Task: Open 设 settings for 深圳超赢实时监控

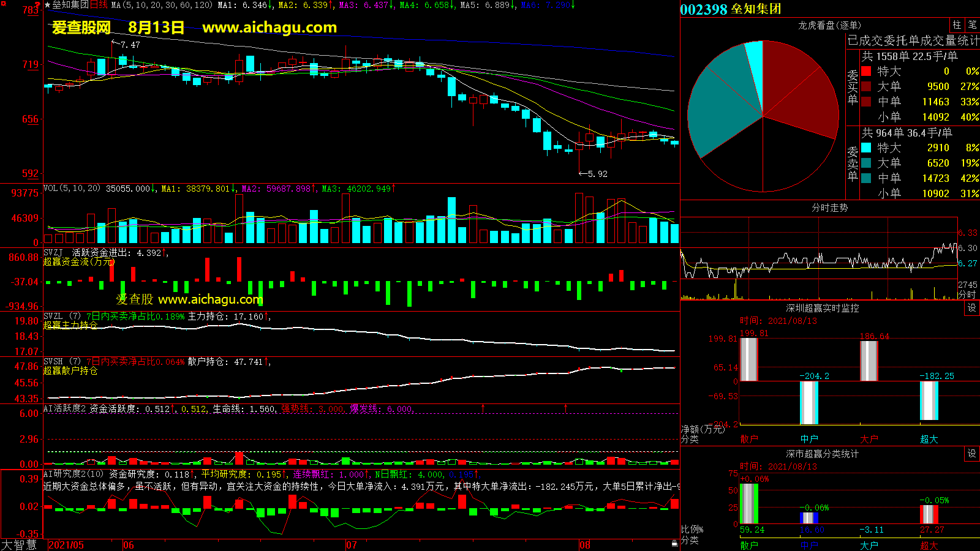Action: 972,308
